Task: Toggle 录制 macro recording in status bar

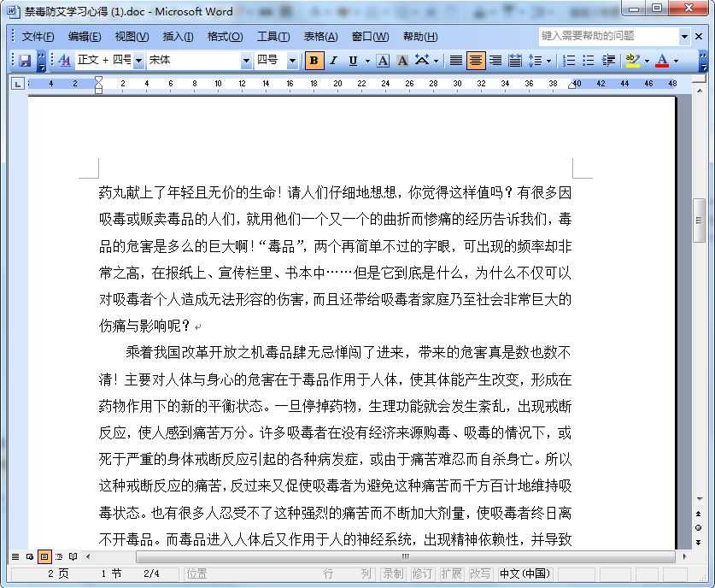Action: point(394,573)
